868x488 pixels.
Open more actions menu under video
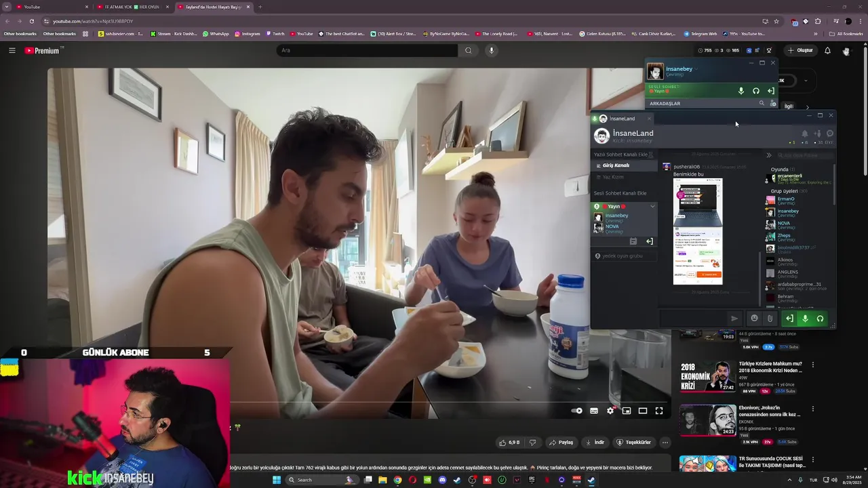665,443
